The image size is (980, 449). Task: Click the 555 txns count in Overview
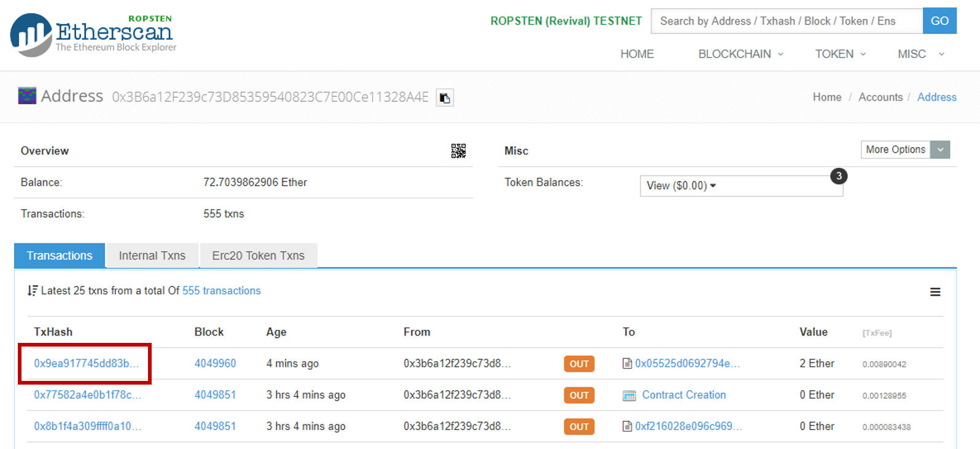pyautogui.click(x=224, y=214)
